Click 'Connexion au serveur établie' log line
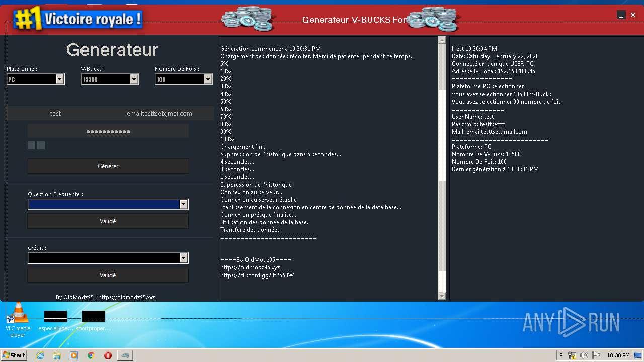This screenshot has height=362, width=644. click(259, 200)
